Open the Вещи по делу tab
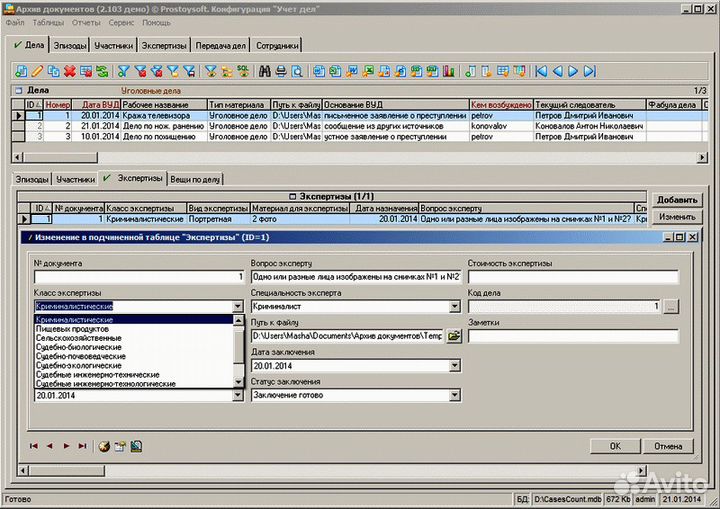The width and height of the screenshot is (720, 509). (195, 179)
